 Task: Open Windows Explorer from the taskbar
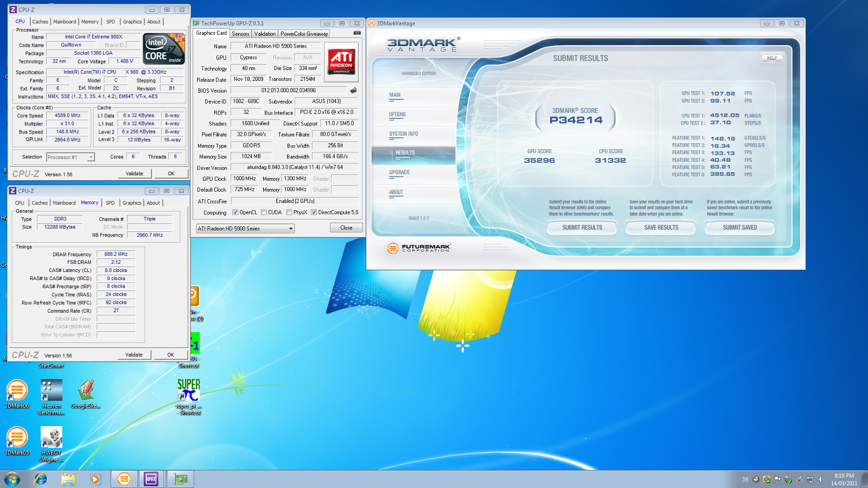point(68,479)
